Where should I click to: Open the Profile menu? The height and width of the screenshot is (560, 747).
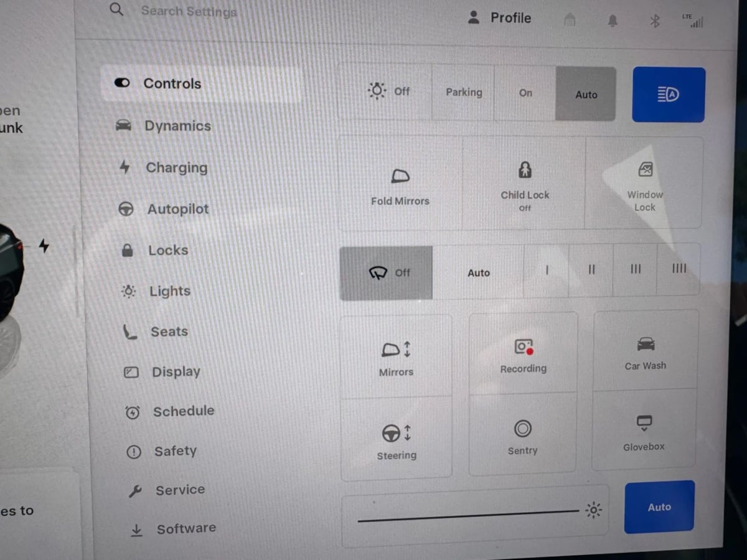click(500, 18)
